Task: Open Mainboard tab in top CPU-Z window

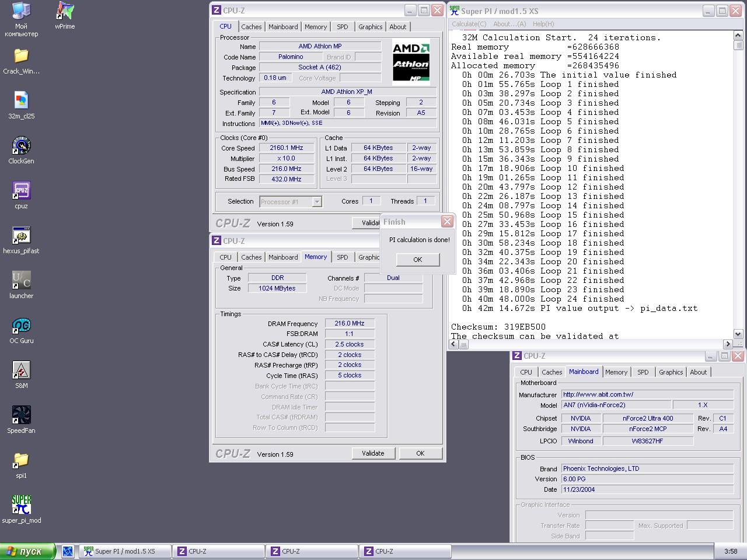Action: 283,27
